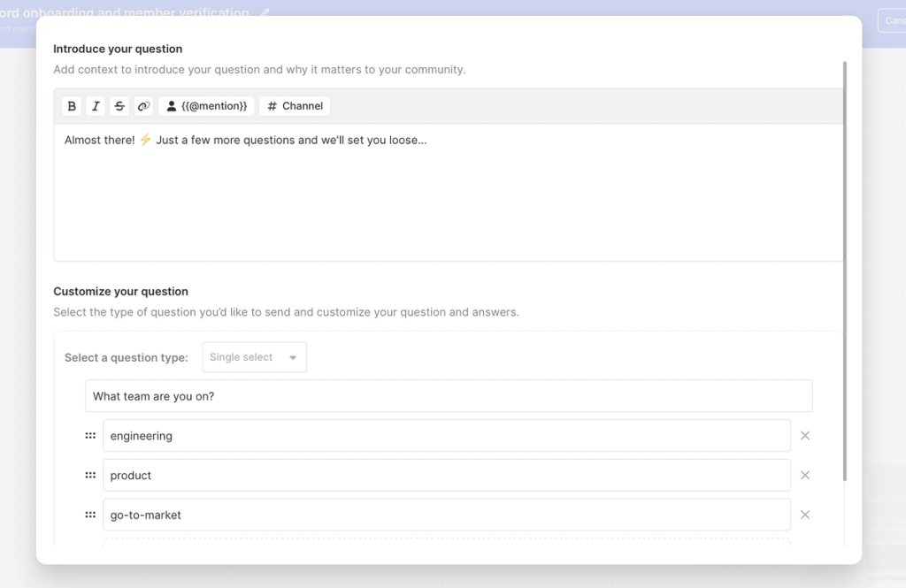Open the question type dropdown

(253, 357)
